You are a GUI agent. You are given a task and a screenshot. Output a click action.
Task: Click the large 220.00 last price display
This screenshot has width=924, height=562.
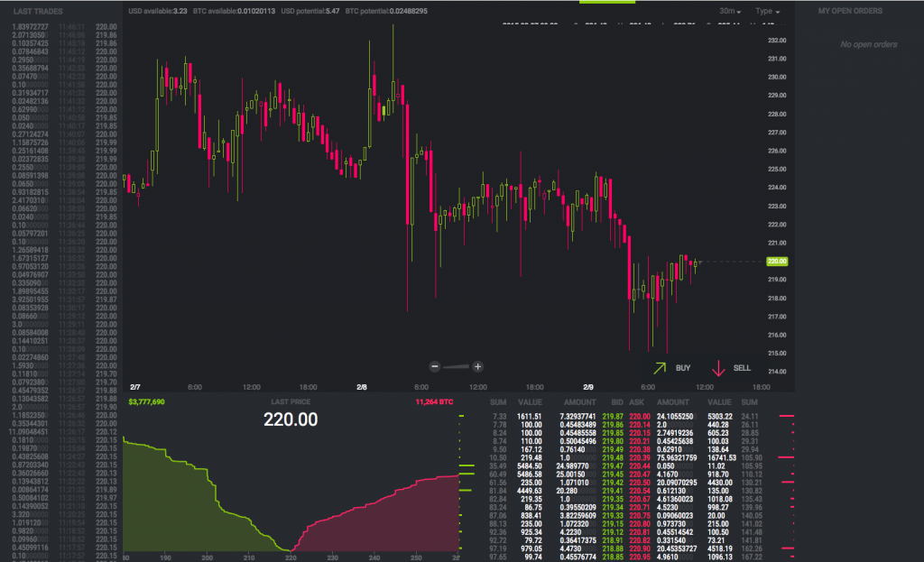coord(291,419)
